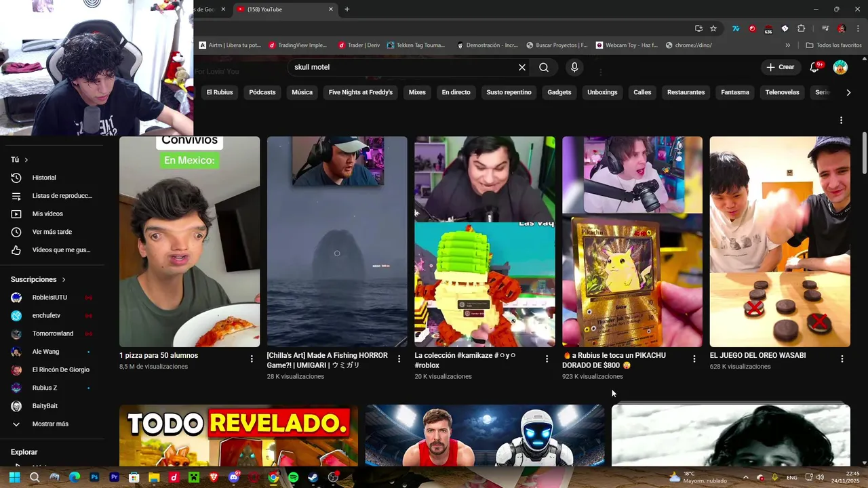Select the El Rubius chip

point(220,92)
